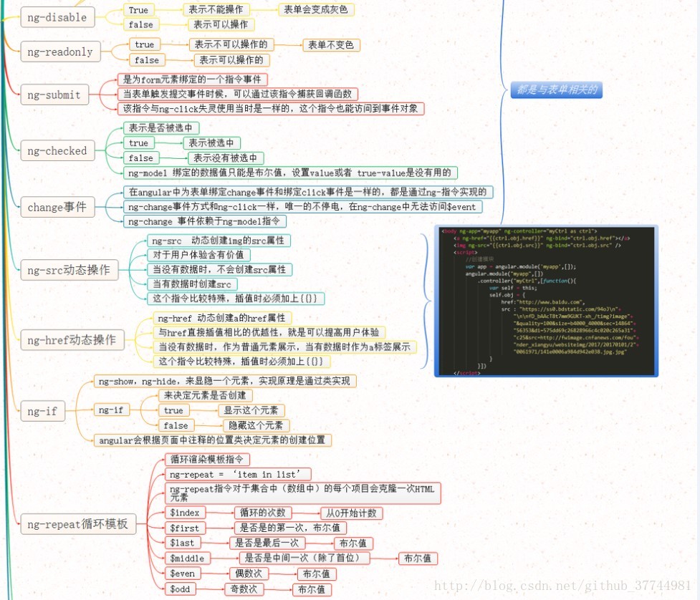Click ng-change 事件依赖于ng-model指令 node
This screenshot has height=600, width=700.
[204, 221]
